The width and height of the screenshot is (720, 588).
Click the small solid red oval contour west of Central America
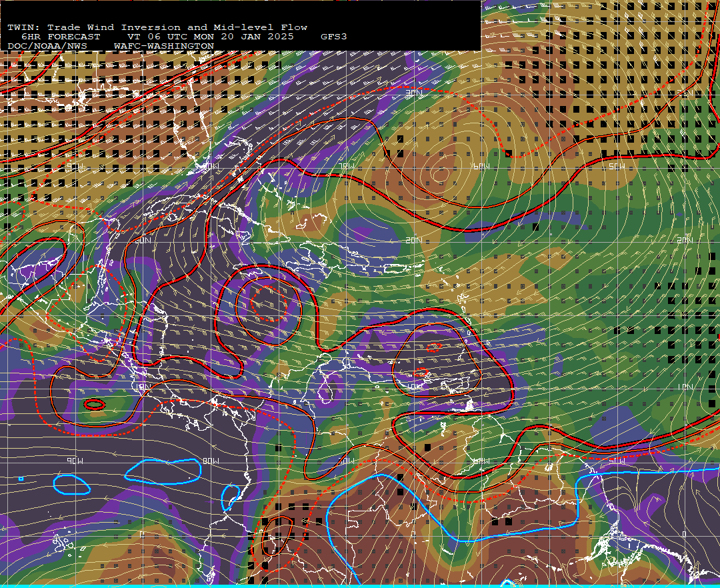95,405
